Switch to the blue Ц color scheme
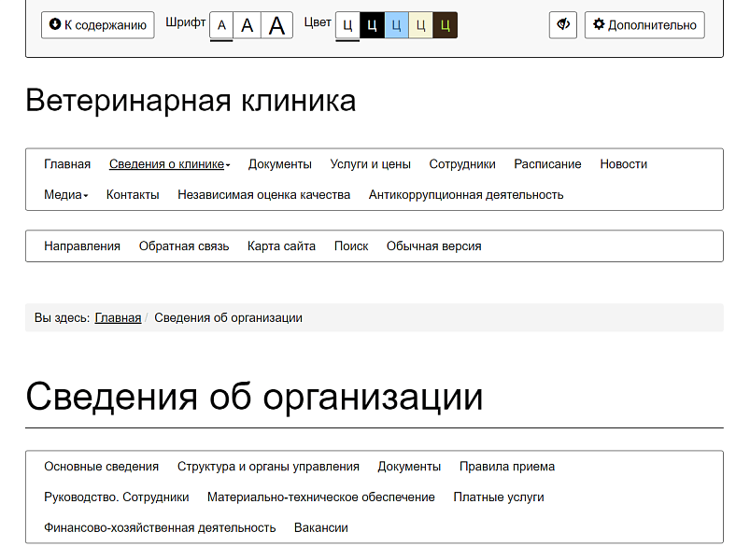750x560 pixels. [396, 25]
